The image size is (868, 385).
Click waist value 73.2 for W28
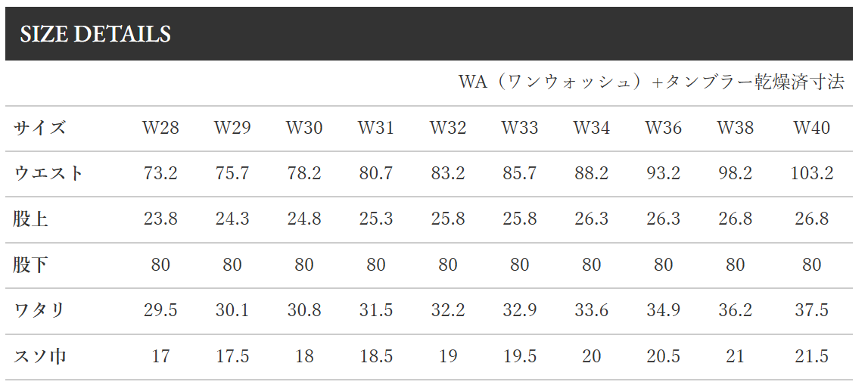pos(160,173)
